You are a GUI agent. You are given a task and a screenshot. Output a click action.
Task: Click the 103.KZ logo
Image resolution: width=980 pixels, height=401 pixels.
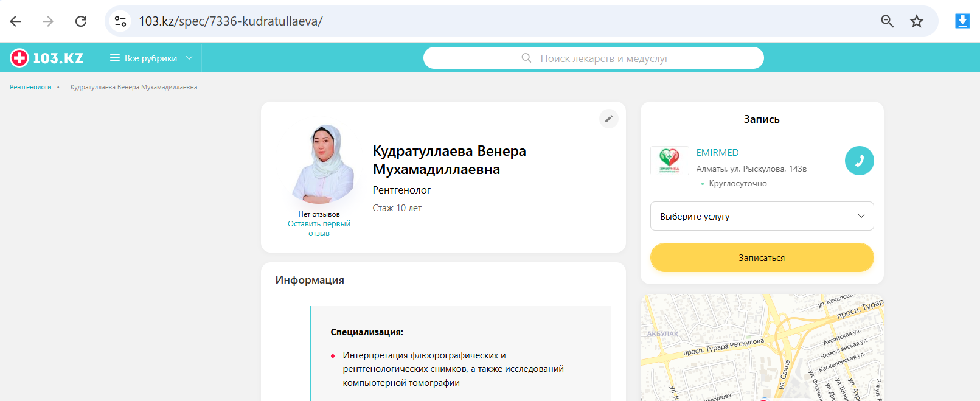pyautogui.click(x=47, y=58)
